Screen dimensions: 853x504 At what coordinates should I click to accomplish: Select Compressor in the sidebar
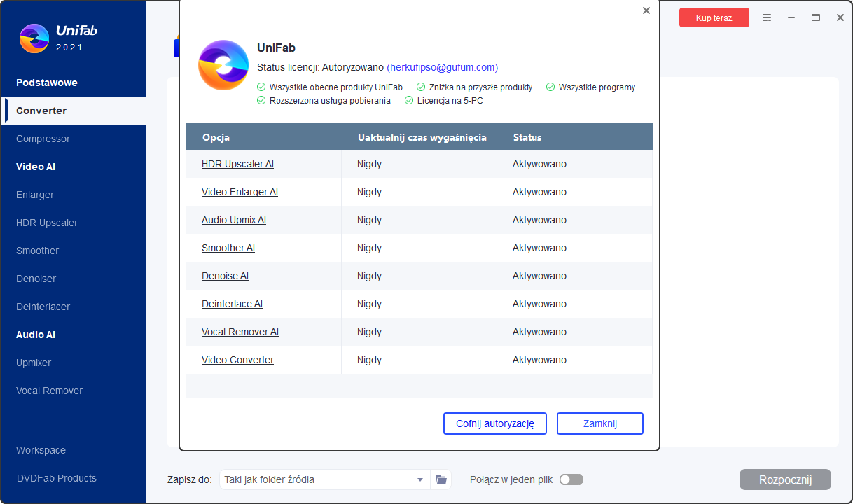(73, 139)
